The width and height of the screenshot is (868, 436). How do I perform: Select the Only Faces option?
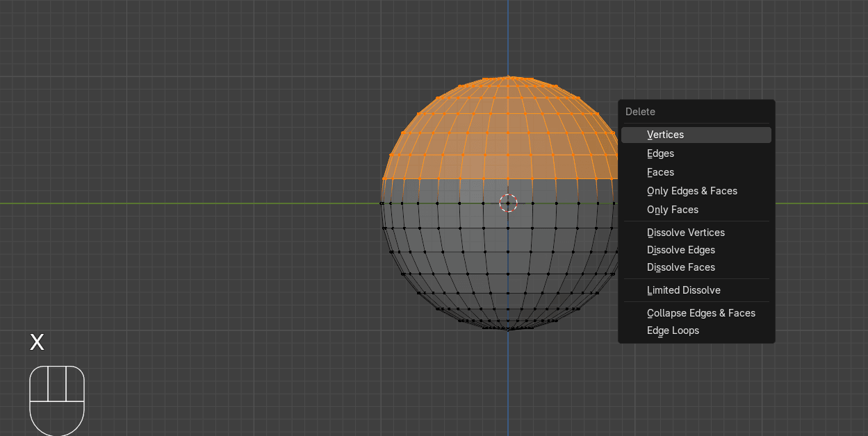[x=672, y=210]
